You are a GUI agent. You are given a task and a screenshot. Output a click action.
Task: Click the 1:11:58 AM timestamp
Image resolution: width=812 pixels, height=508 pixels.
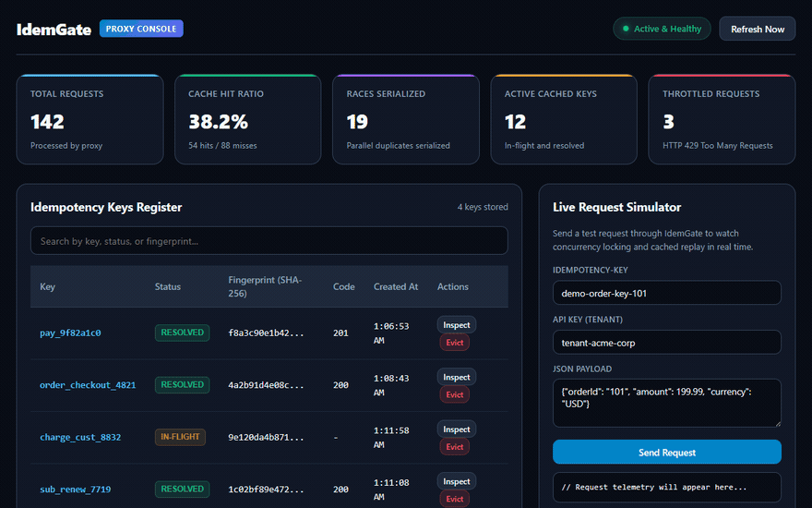pos(391,437)
